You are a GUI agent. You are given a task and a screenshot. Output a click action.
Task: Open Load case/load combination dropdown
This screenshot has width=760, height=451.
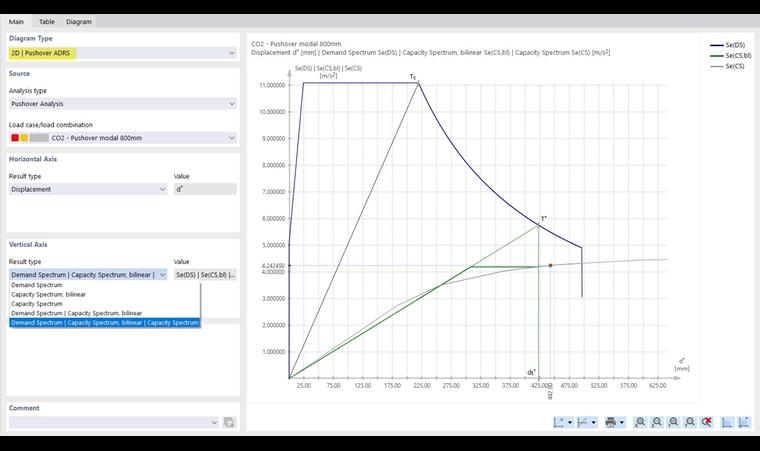(x=123, y=138)
